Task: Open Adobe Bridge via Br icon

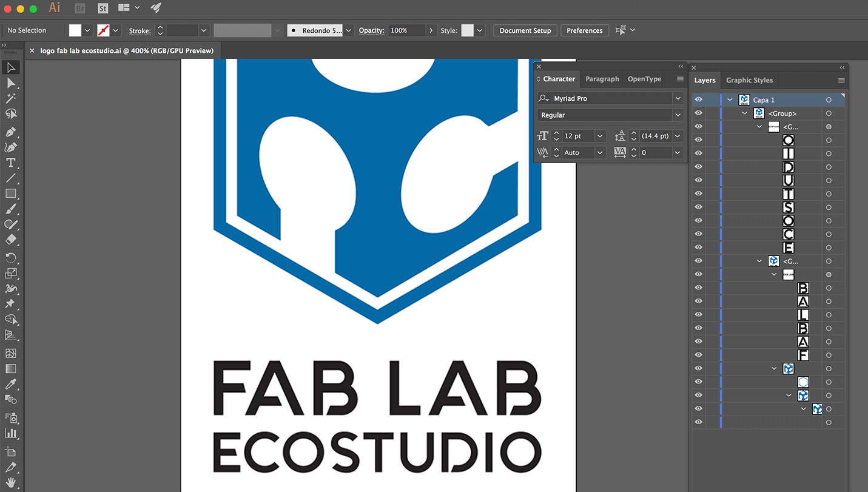Action: (x=79, y=8)
